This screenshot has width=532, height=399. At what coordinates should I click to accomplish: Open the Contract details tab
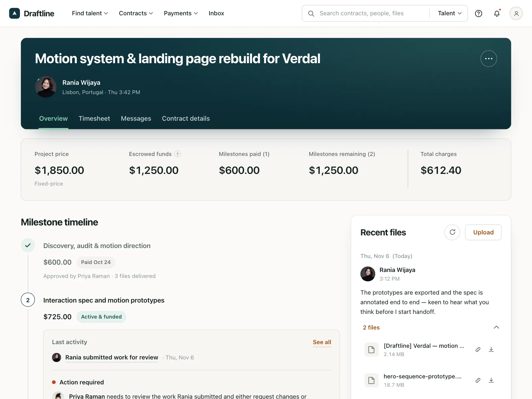click(186, 119)
